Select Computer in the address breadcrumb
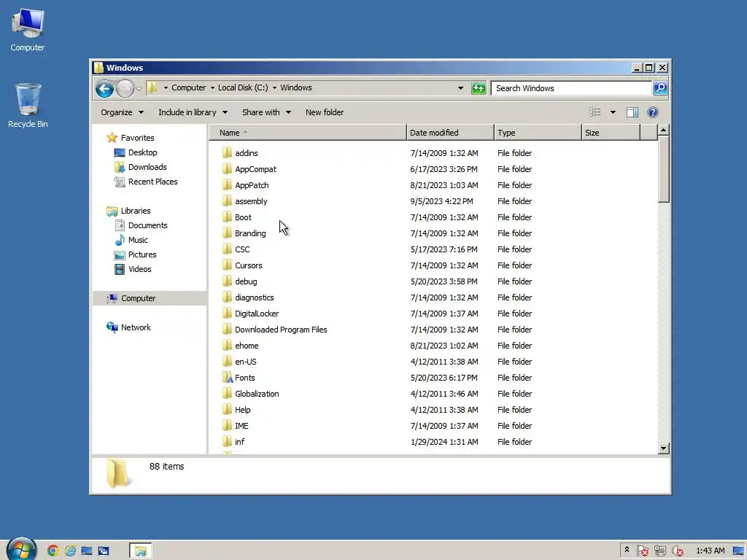 pyautogui.click(x=189, y=87)
